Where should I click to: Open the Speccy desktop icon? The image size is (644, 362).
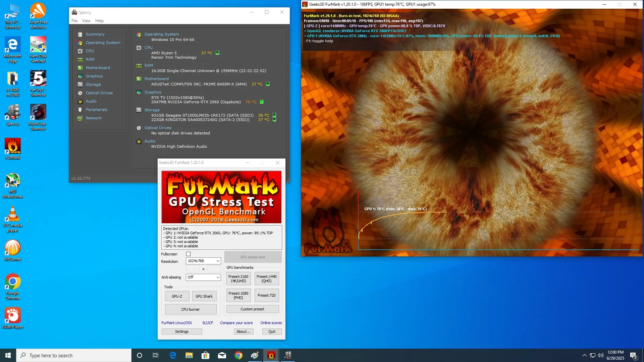tap(13, 115)
